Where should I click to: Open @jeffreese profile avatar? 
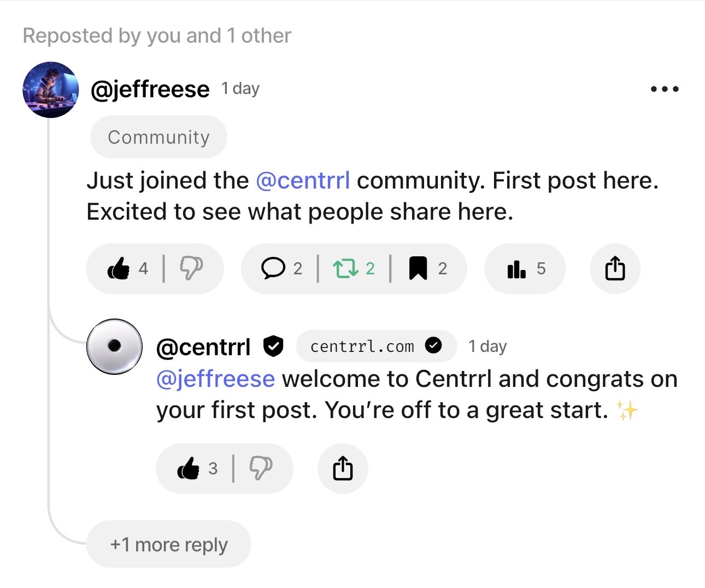coord(50,90)
